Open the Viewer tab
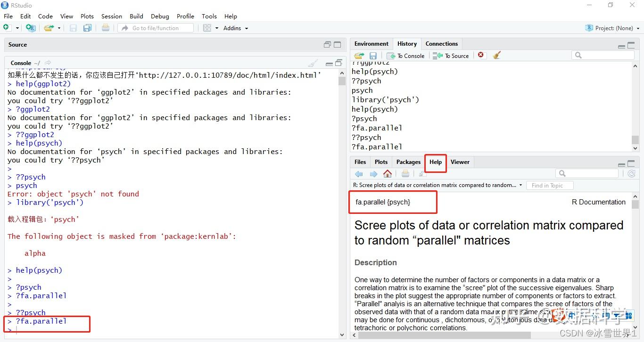 [x=460, y=162]
